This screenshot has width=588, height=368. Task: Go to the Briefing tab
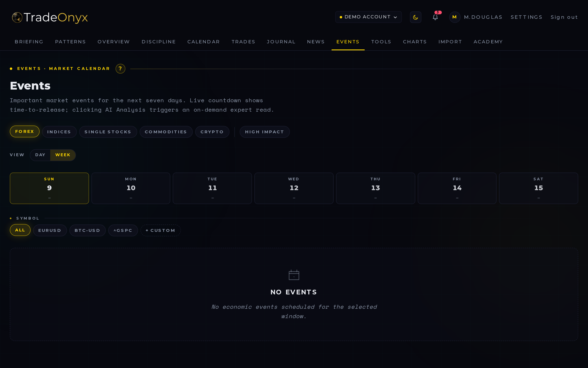pos(29,42)
